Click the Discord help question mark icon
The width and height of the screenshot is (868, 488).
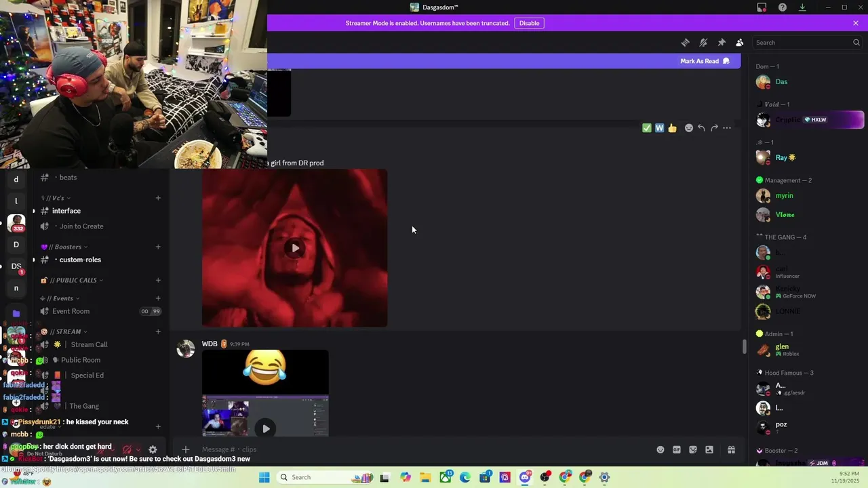783,7
